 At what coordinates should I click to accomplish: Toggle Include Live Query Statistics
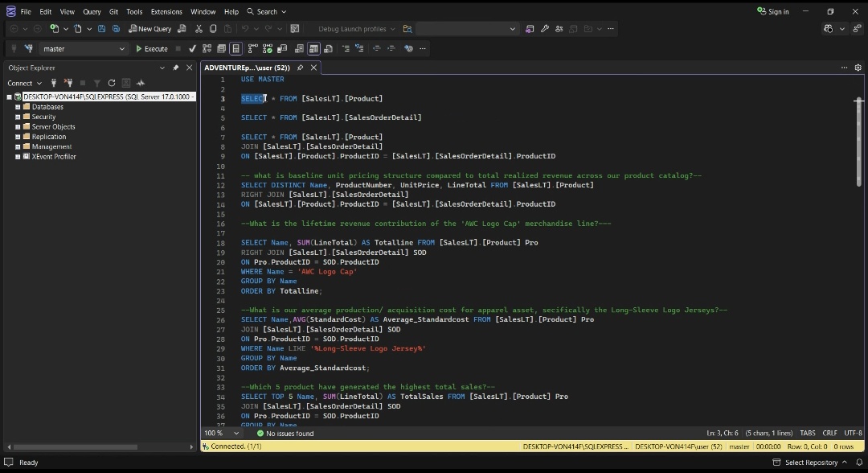(x=268, y=49)
